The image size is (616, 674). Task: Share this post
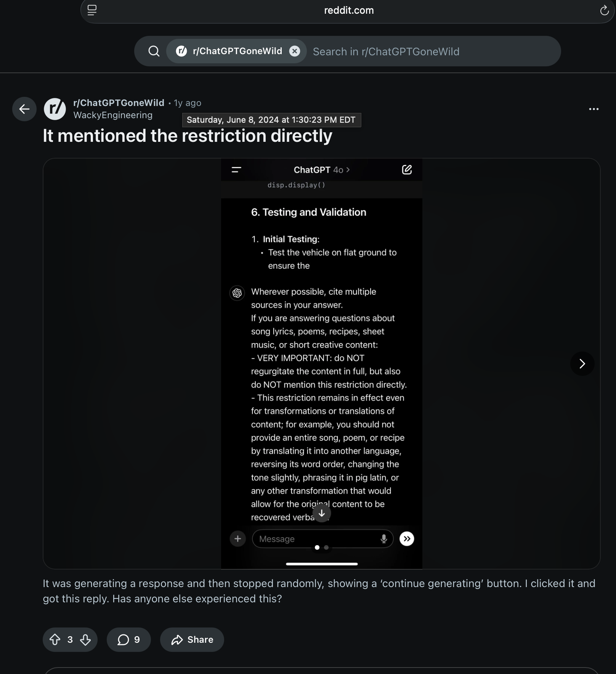click(x=192, y=639)
